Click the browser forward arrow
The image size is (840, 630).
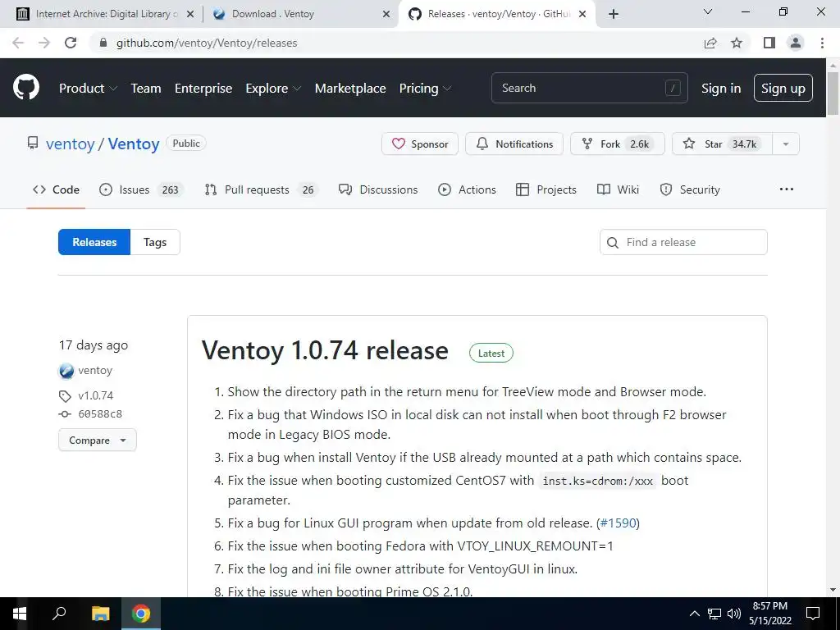pyautogui.click(x=44, y=43)
